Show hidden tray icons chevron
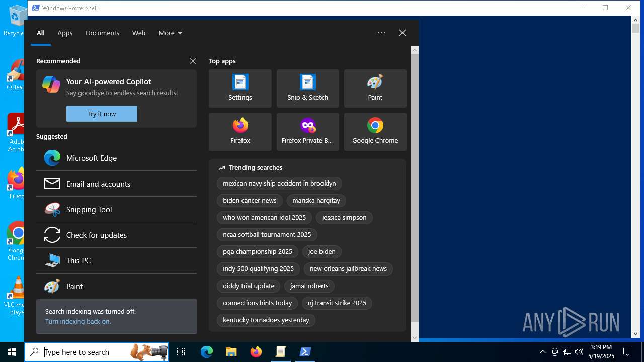Screen dimensions: 644x362 pyautogui.click(x=542, y=352)
